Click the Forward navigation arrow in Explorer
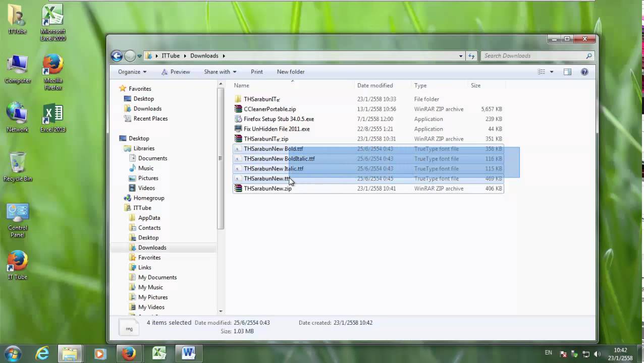Viewport: 644px width, 363px height. pos(130,56)
